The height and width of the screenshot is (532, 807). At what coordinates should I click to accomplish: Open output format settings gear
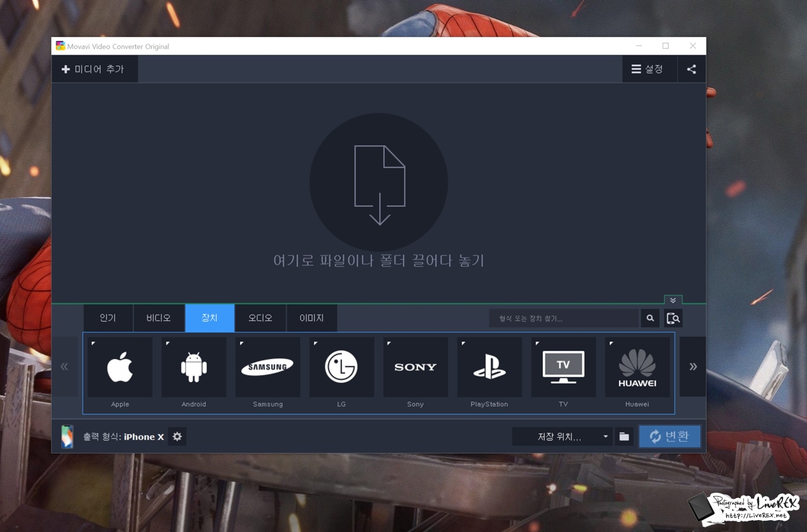click(177, 437)
